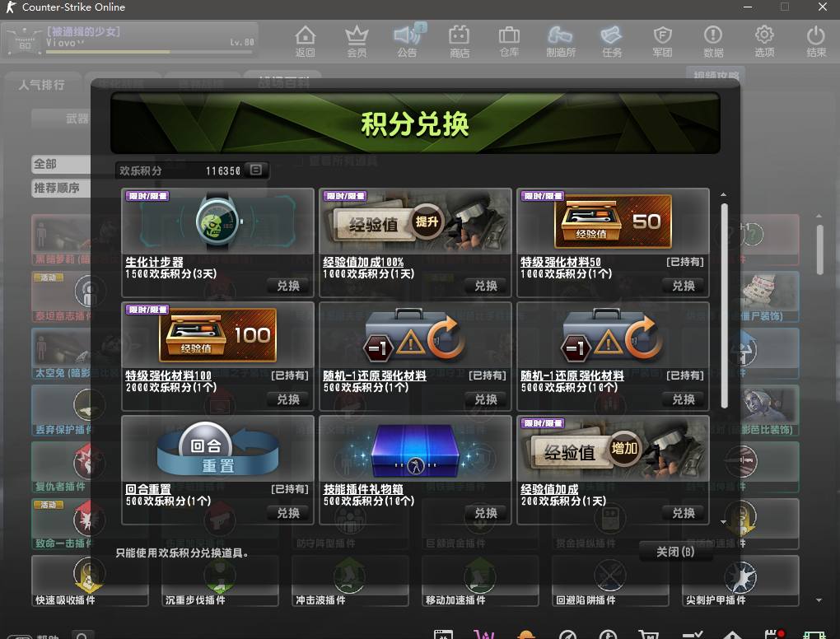Open the 会员 crown icon
This screenshot has width=840, height=639.
(357, 41)
